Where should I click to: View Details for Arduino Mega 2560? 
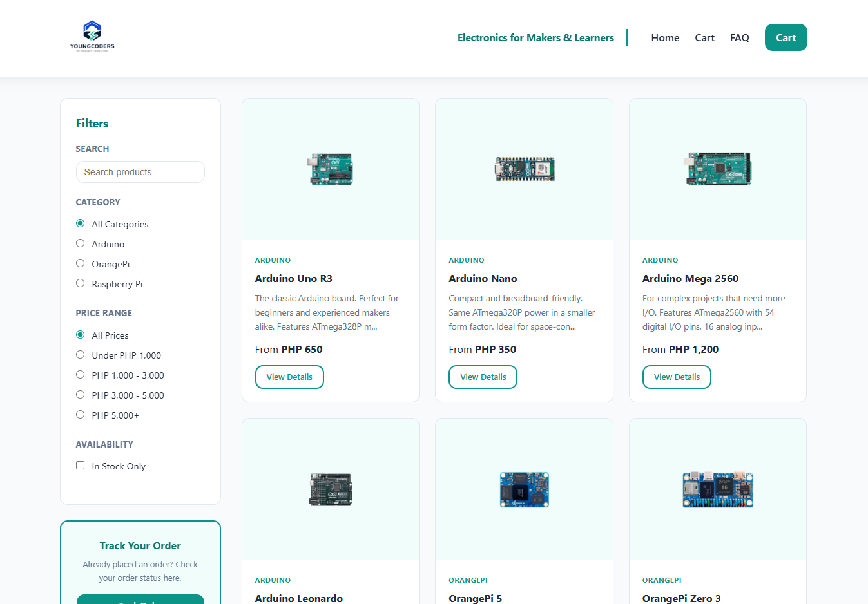click(x=677, y=377)
